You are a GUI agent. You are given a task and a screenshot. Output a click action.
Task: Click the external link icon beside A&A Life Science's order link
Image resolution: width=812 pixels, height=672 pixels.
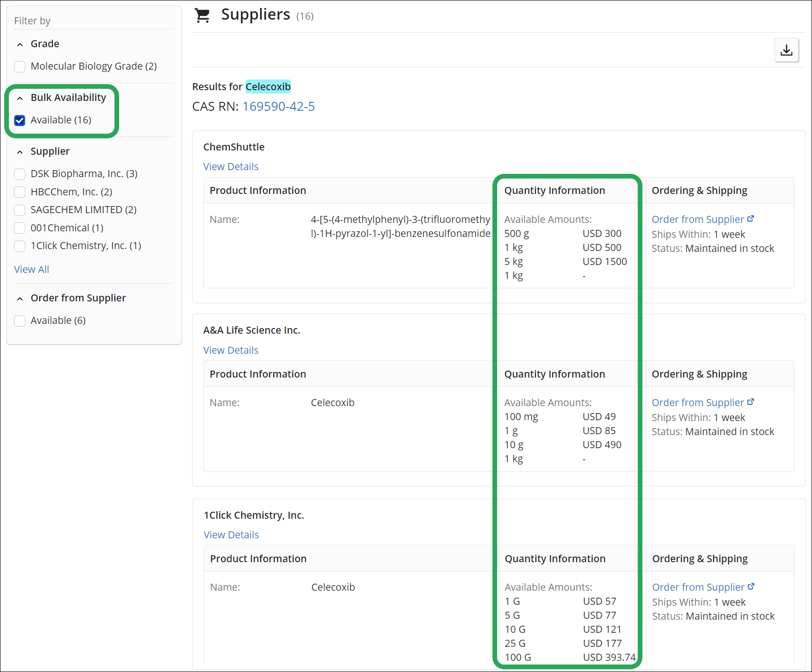(x=751, y=402)
